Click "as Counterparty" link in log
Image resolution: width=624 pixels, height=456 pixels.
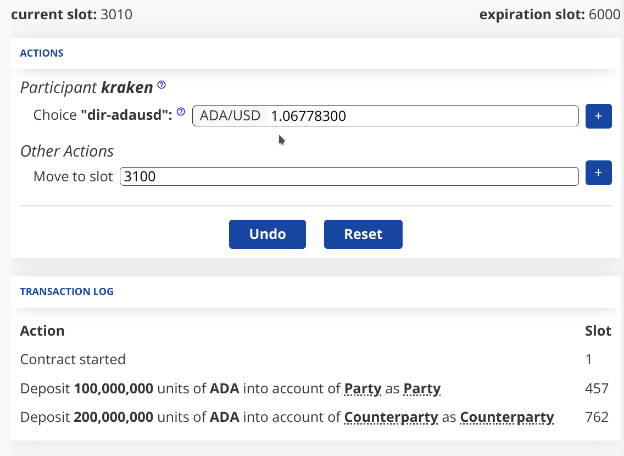507,416
